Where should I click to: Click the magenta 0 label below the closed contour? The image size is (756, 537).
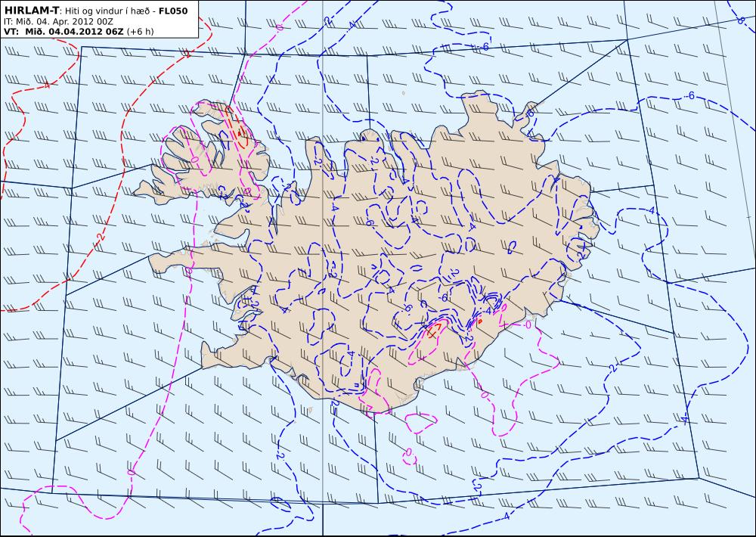408,452
